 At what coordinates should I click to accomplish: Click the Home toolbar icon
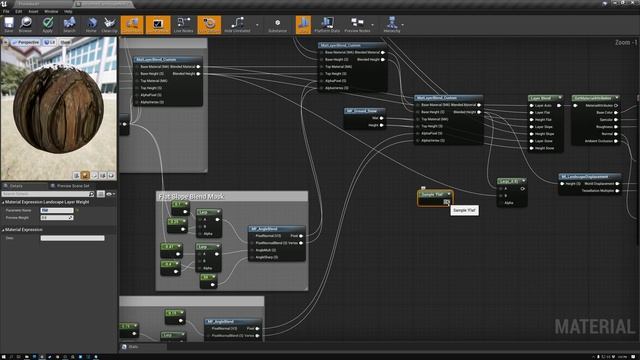(91, 24)
